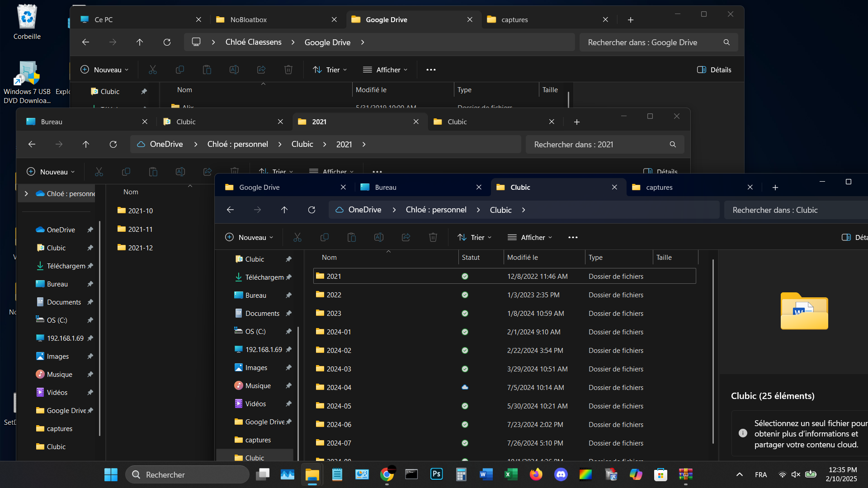This screenshot has height=488, width=868.
Task: Navigate to OneDrive via the breadcrumb link
Action: click(x=364, y=210)
